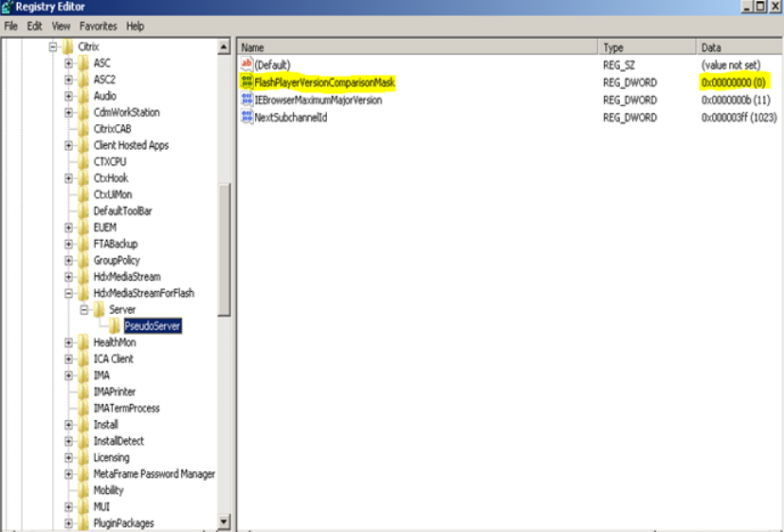Expand the MetaFrame Password Manager key
This screenshot has width=784, height=532.
point(68,474)
